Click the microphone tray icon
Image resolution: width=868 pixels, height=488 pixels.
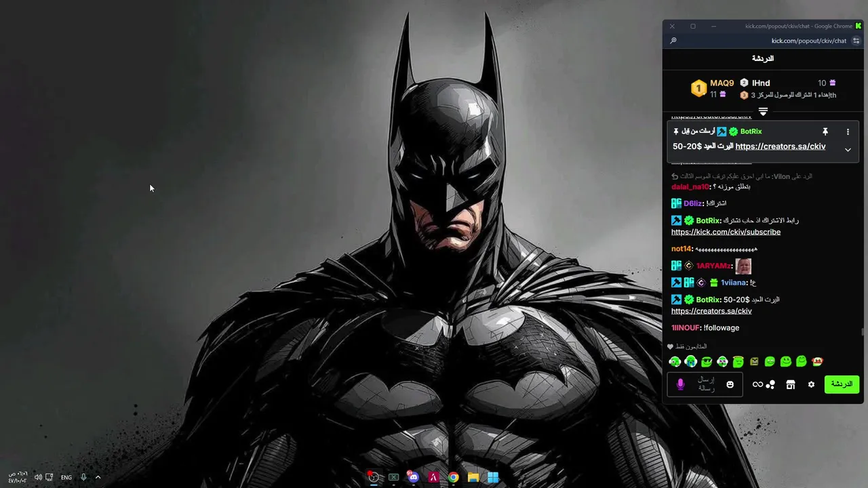click(x=83, y=477)
